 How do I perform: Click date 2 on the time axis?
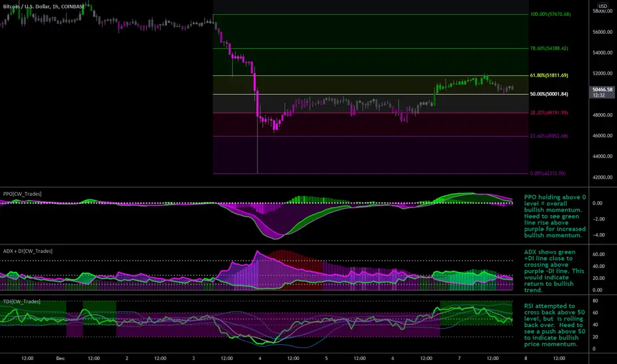point(126,359)
